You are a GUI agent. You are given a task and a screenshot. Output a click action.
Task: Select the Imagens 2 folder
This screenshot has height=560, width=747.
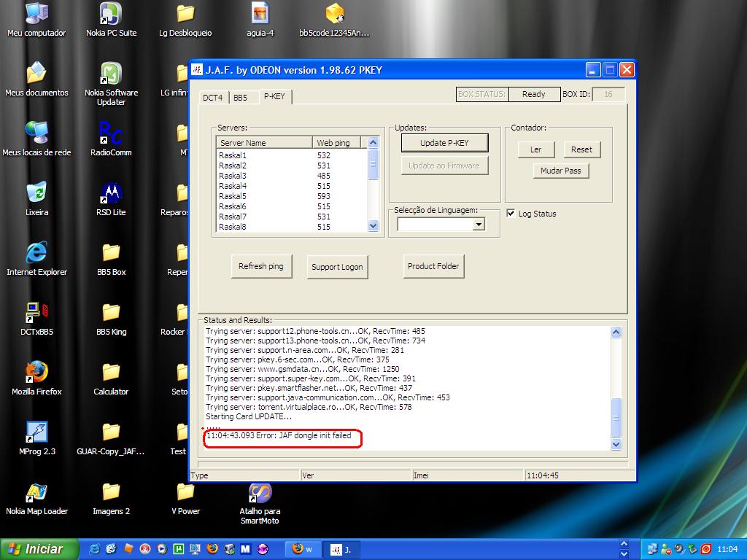click(111, 499)
